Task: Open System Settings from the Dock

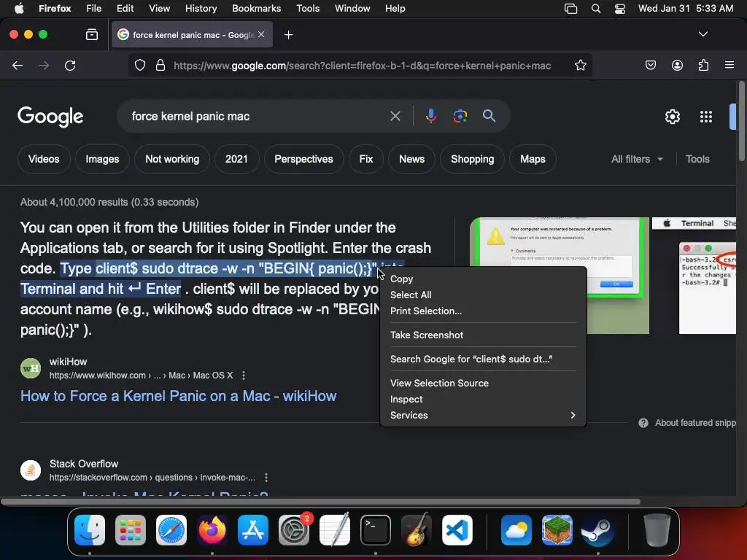Action: coord(294,530)
